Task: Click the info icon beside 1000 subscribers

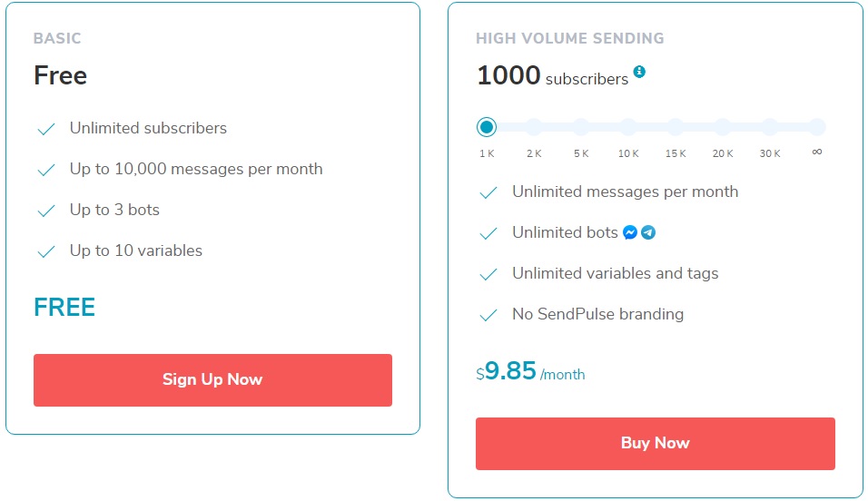Action: tap(639, 72)
